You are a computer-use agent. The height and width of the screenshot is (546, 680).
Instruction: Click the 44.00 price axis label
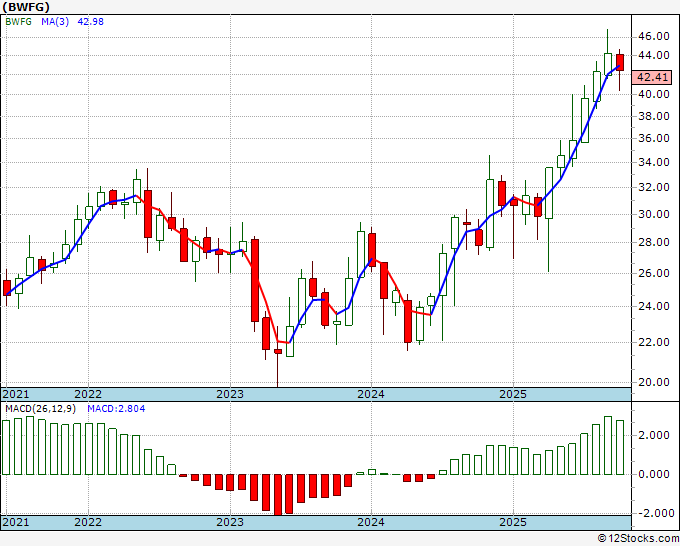pyautogui.click(x=654, y=56)
